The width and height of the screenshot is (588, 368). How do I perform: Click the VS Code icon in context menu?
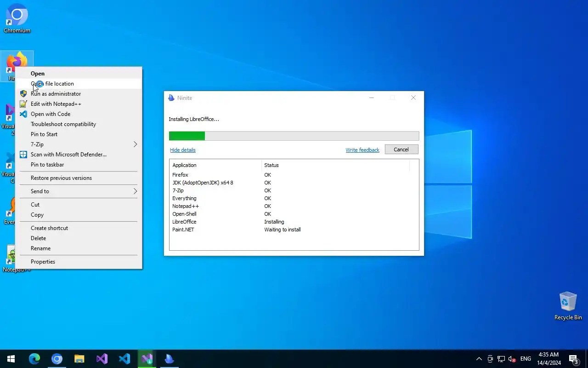click(x=23, y=114)
